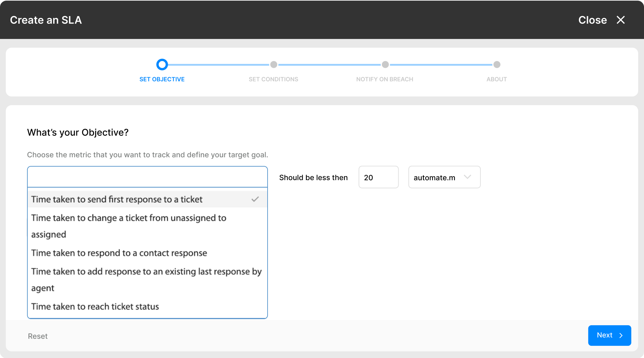Viewport: 644px width, 358px height.
Task: Click the SET CONDITIONS step indicator
Action: (x=273, y=65)
